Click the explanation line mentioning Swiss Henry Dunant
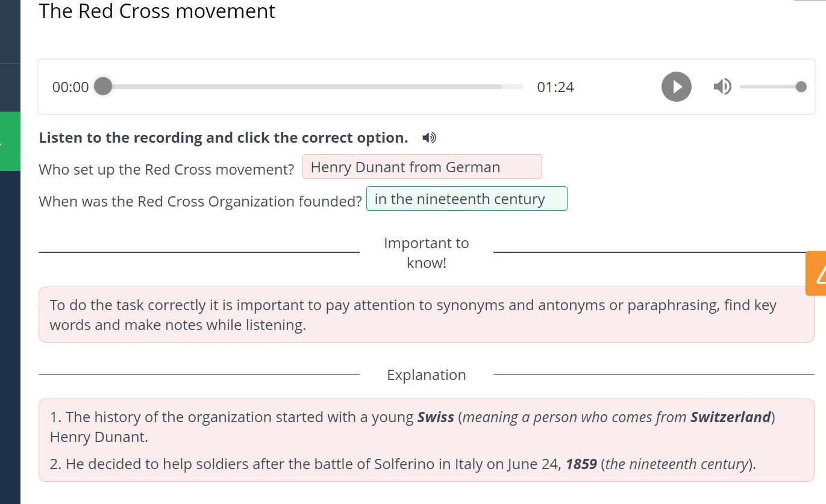 412,426
